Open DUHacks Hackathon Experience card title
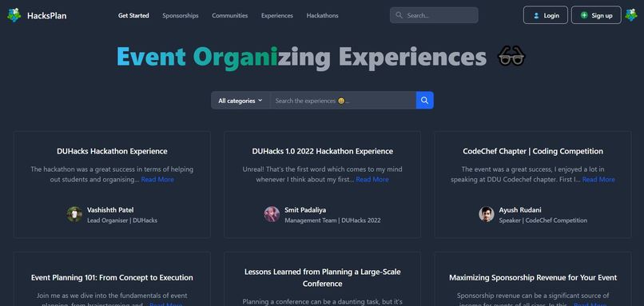644x306 pixels. [112, 151]
